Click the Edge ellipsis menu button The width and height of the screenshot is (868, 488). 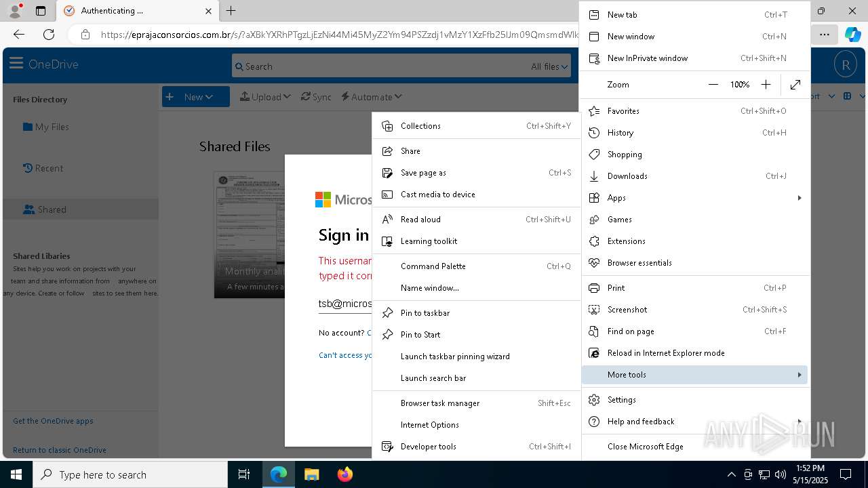(824, 35)
